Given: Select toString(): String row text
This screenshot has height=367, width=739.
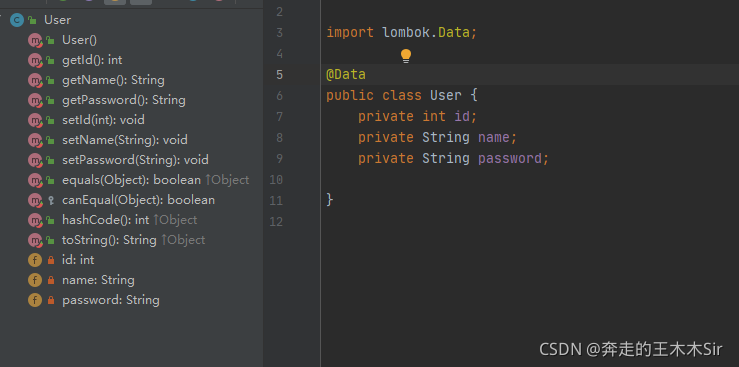Looking at the screenshot, I should coord(109,240).
